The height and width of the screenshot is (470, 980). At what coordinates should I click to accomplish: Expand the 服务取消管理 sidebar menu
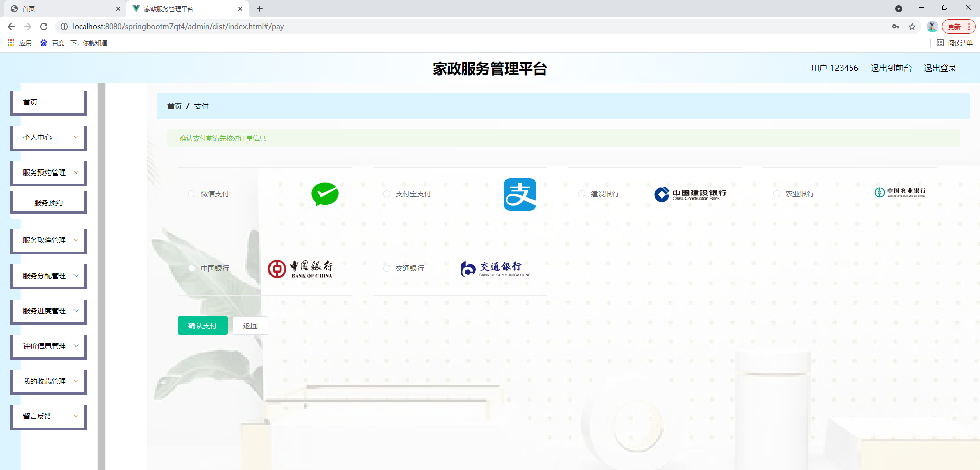pyautogui.click(x=48, y=241)
